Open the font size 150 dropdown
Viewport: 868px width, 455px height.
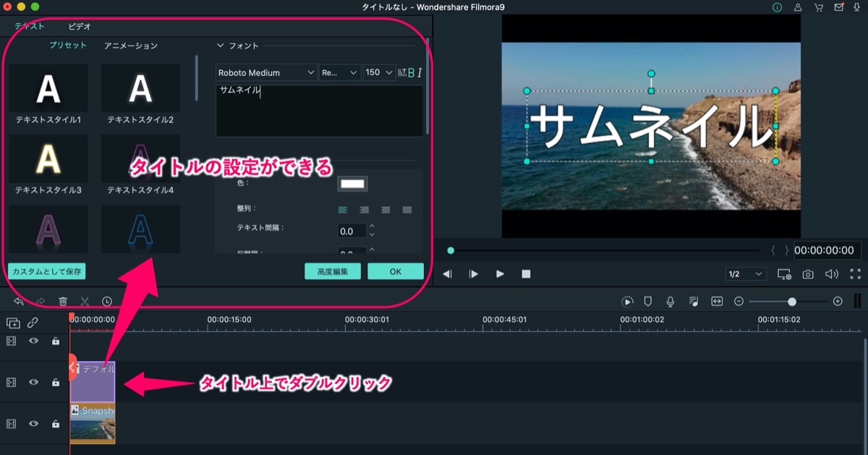click(x=379, y=72)
